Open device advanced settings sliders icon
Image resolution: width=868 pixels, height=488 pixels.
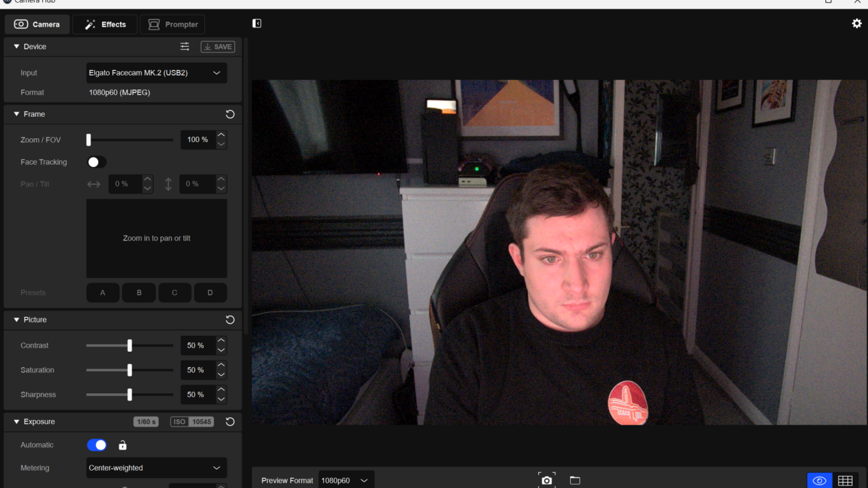(185, 47)
